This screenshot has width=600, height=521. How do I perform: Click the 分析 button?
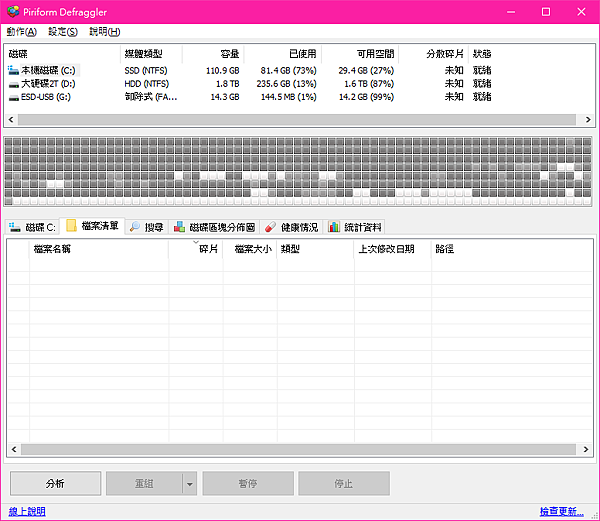pyautogui.click(x=55, y=484)
